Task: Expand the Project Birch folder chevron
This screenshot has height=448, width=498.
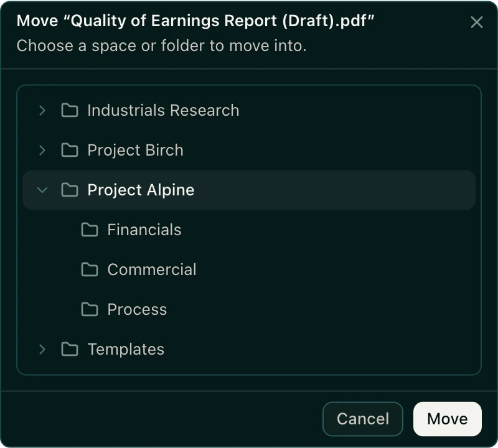Action: [x=42, y=150]
